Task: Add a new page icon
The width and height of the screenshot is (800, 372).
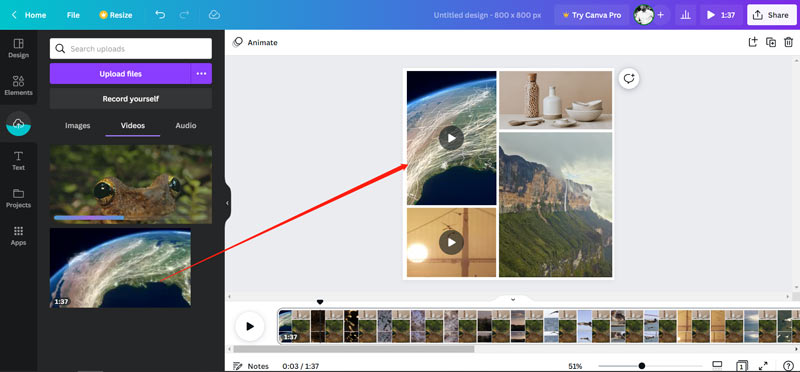Action: coord(753,42)
